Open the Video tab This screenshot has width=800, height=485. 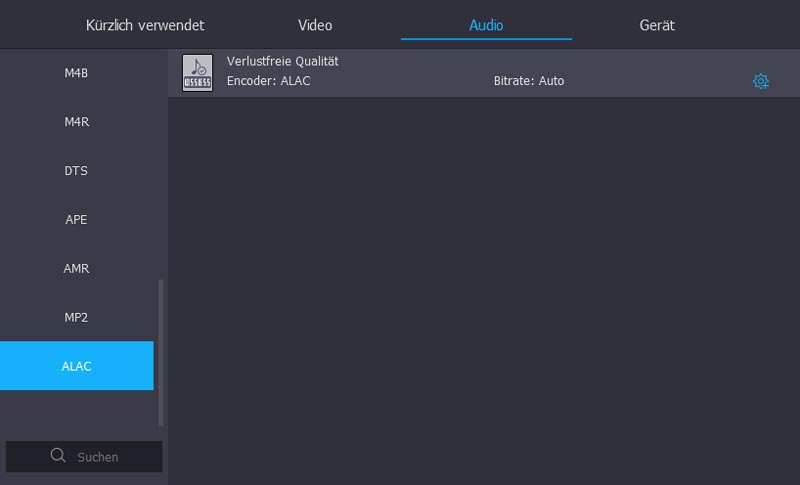(x=315, y=25)
